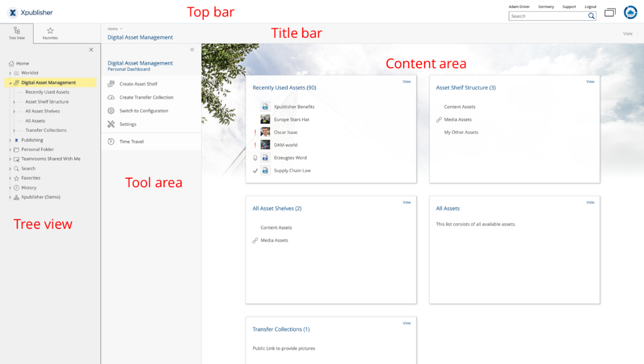This screenshot has width=644, height=364.
Task: Expand the Transfer Collections tree node
Action: 14,130
